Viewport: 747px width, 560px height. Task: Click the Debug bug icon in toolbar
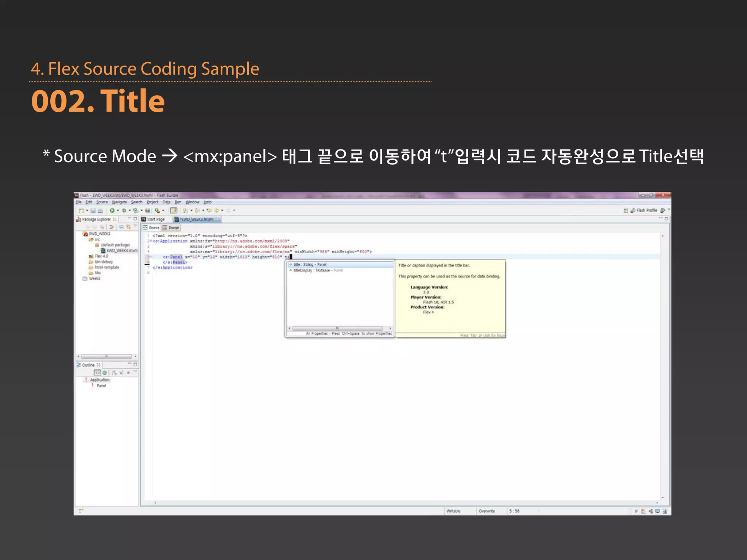(124, 210)
